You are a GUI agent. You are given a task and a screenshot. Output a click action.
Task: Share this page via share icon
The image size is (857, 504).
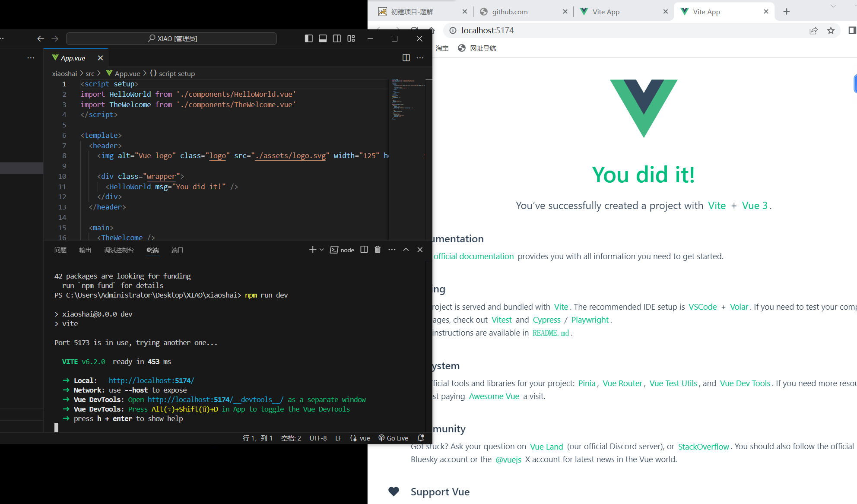click(x=813, y=30)
